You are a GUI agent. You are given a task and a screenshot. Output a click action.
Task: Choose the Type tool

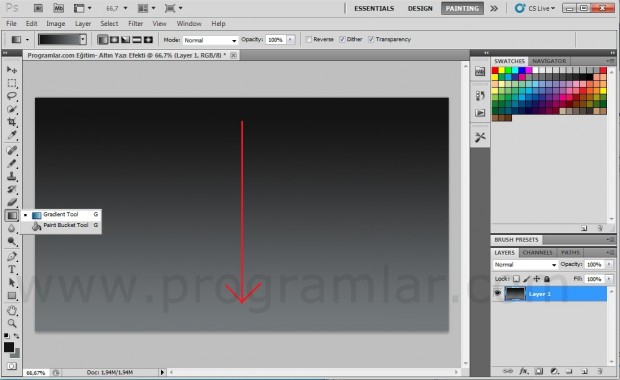pyautogui.click(x=12, y=269)
